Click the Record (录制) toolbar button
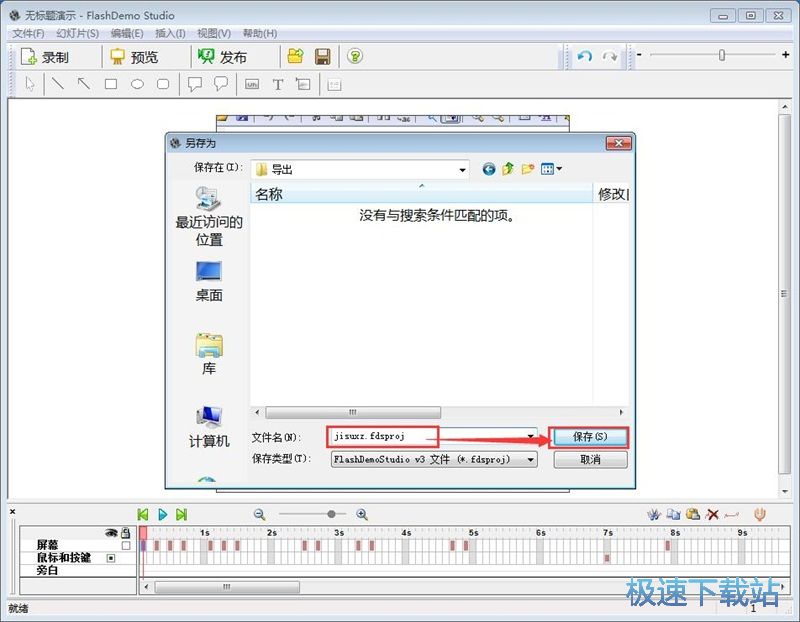This screenshot has width=800, height=622. 45,57
